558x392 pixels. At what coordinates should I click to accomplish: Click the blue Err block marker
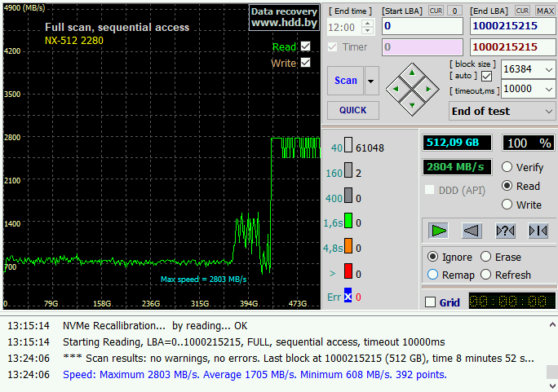pyautogui.click(x=348, y=296)
